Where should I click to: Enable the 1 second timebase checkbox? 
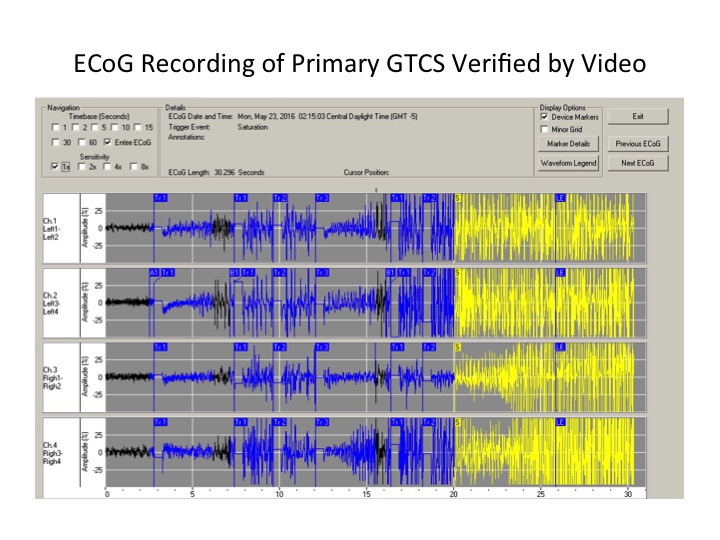54,128
